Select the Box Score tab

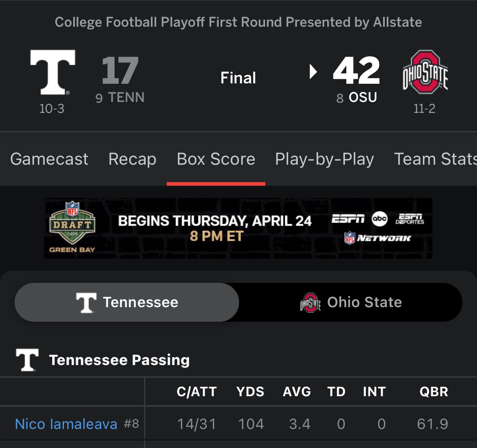click(216, 159)
